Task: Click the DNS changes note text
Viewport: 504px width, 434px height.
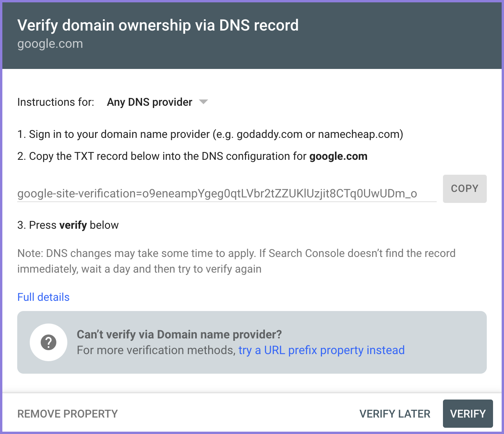Action: pyautogui.click(x=236, y=261)
